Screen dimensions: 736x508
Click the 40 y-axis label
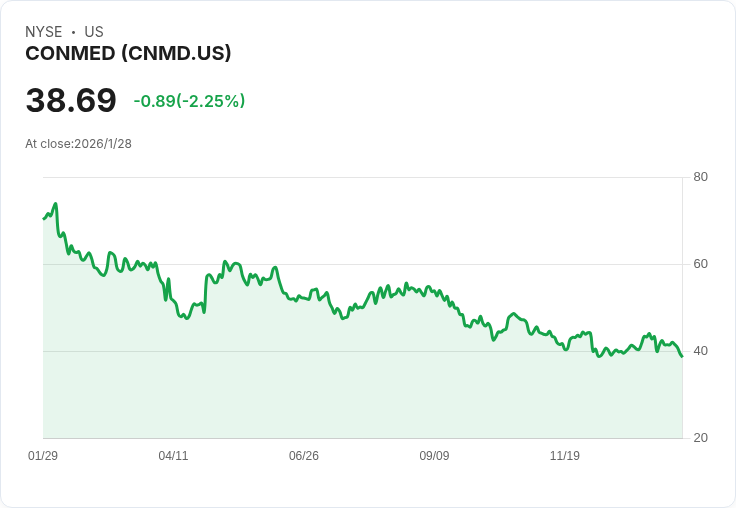point(700,351)
